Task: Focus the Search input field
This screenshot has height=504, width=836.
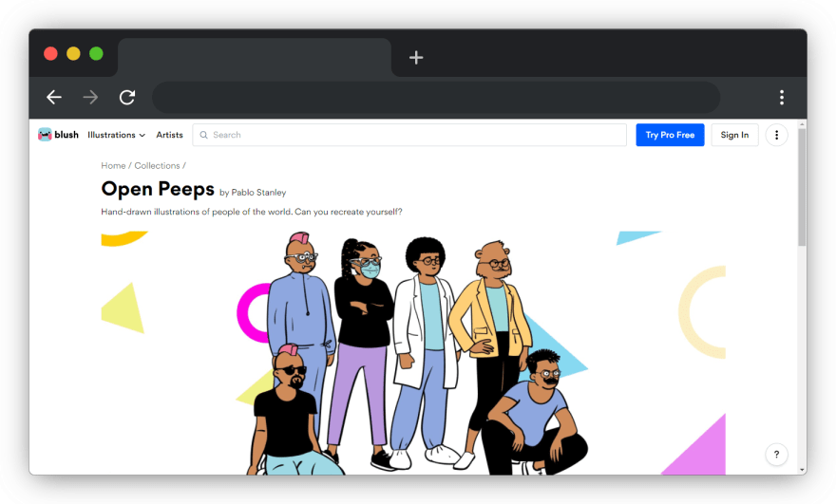Action: click(x=409, y=135)
